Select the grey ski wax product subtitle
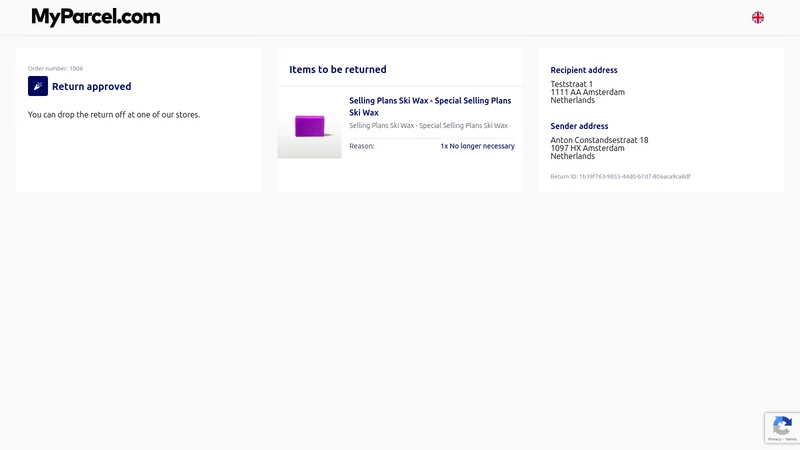800x450 pixels. coord(428,126)
